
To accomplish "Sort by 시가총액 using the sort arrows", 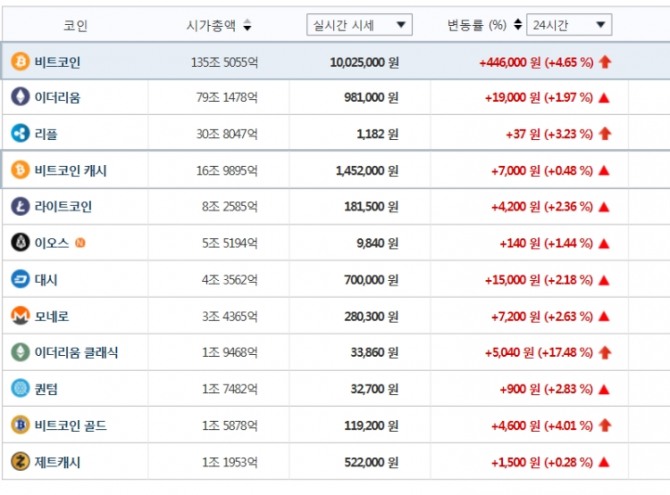I will click(x=247, y=25).
